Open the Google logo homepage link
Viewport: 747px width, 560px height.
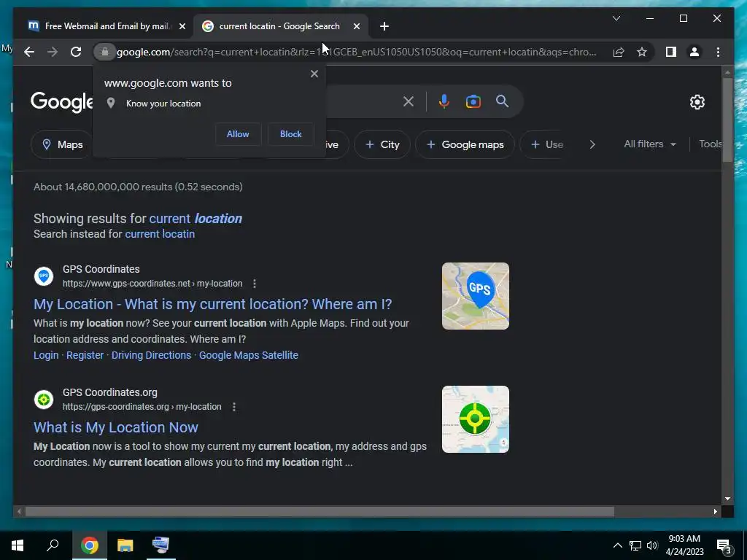point(61,102)
